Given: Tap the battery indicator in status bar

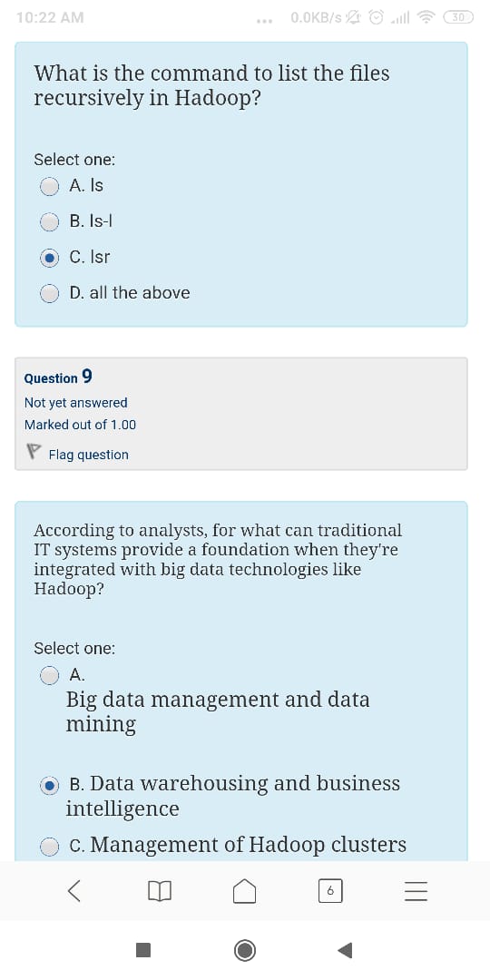Looking at the screenshot, I should 459,17.
